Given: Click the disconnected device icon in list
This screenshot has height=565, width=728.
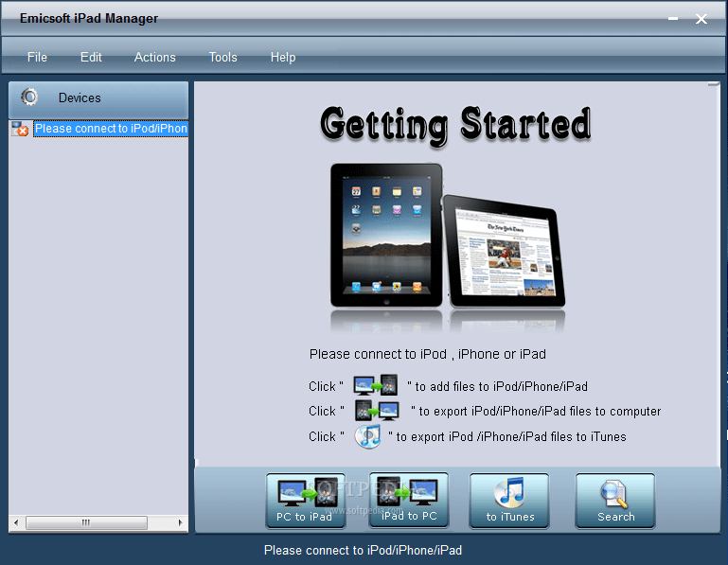Looking at the screenshot, I should (x=21, y=129).
